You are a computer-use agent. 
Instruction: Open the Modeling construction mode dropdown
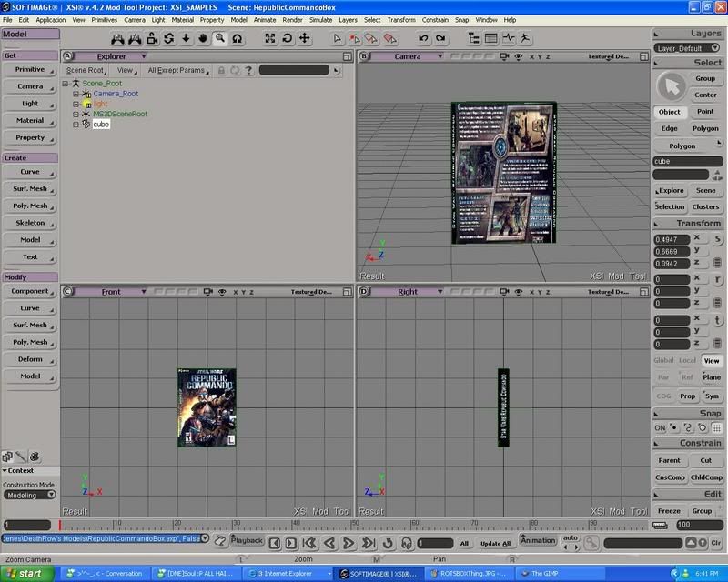tap(30, 496)
